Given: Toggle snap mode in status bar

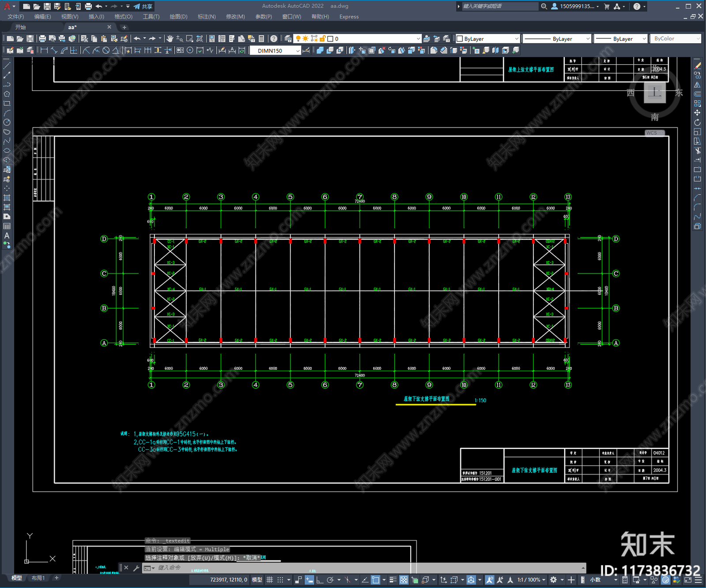Looking at the screenshot, I should coord(280,580).
